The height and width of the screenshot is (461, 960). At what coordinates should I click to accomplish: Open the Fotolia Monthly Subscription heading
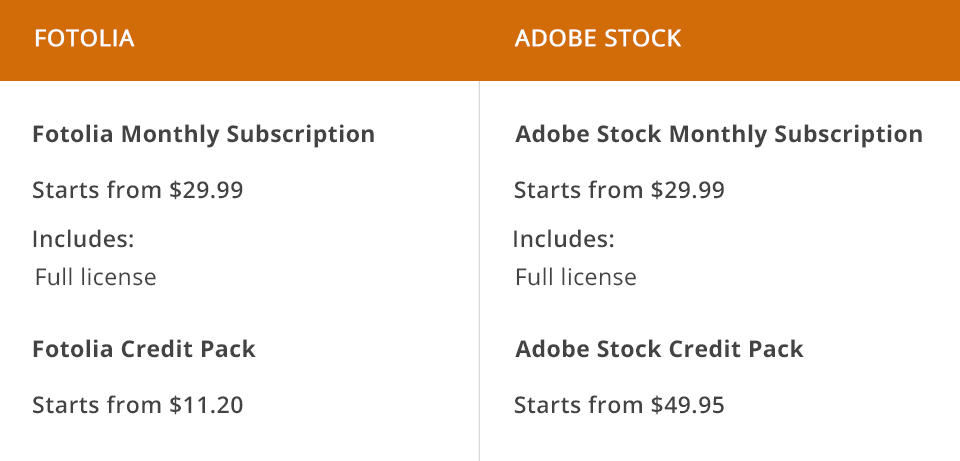(203, 134)
